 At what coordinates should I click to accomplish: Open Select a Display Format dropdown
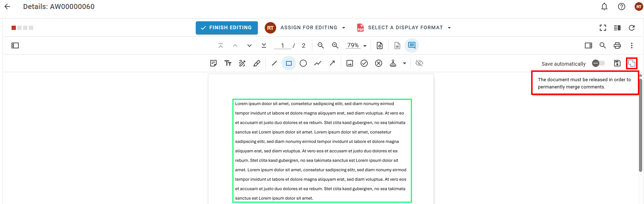449,28
